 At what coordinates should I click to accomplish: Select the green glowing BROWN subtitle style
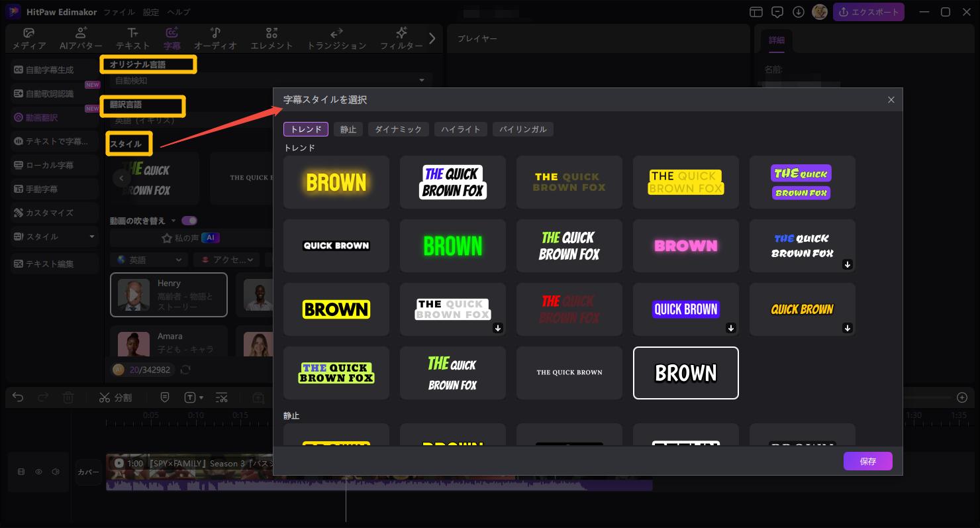[453, 246]
